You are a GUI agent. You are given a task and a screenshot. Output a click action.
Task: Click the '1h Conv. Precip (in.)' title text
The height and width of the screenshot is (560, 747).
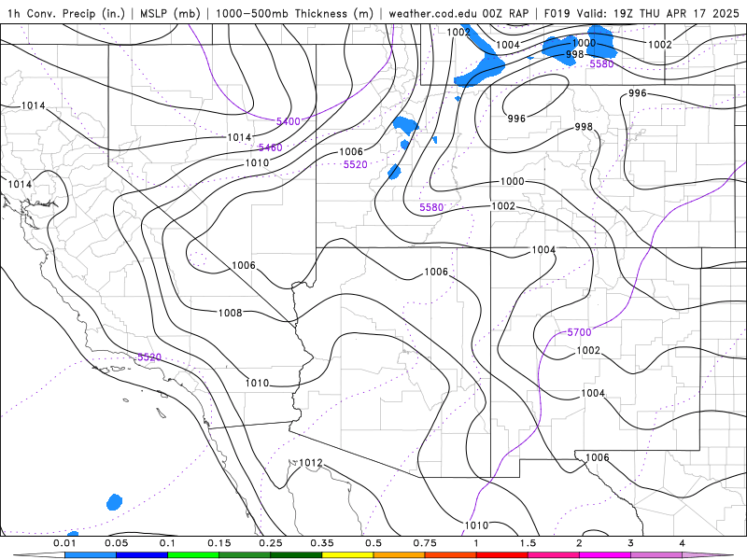tap(65, 13)
